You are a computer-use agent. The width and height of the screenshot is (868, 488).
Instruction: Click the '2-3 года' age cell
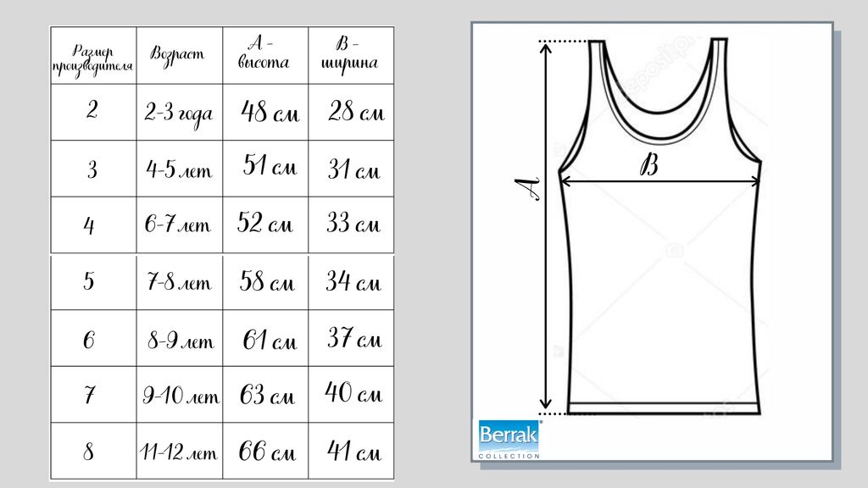point(177,114)
